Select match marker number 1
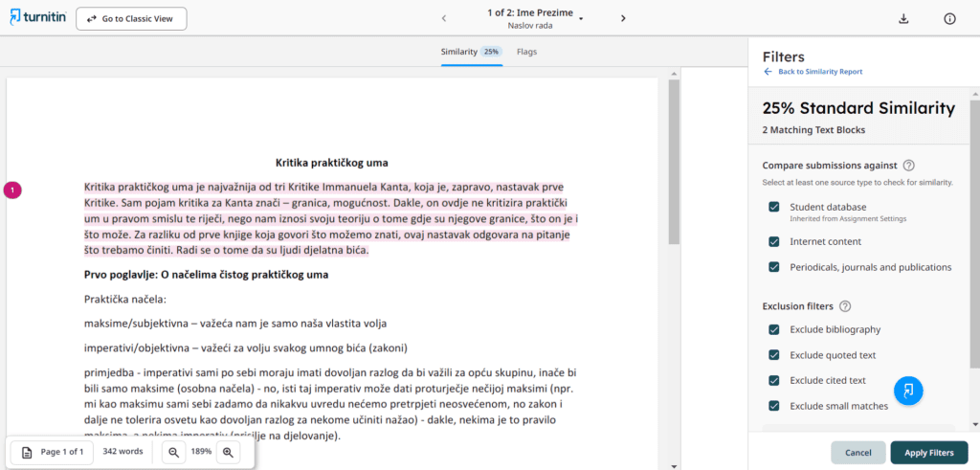 click(x=12, y=190)
